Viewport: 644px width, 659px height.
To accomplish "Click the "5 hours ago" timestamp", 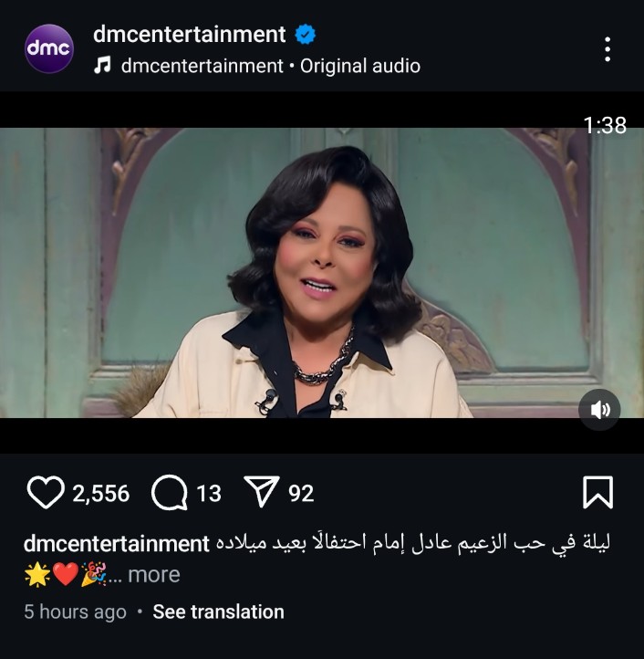I will (x=75, y=612).
